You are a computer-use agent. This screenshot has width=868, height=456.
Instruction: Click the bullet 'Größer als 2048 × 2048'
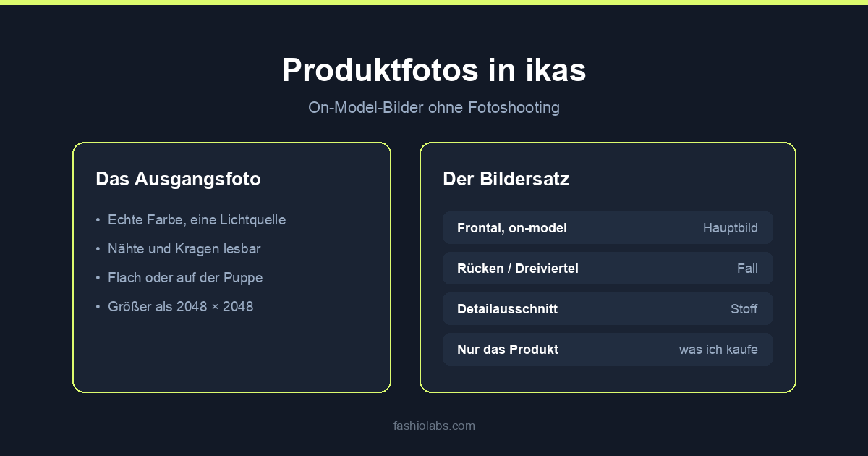pyautogui.click(x=180, y=307)
